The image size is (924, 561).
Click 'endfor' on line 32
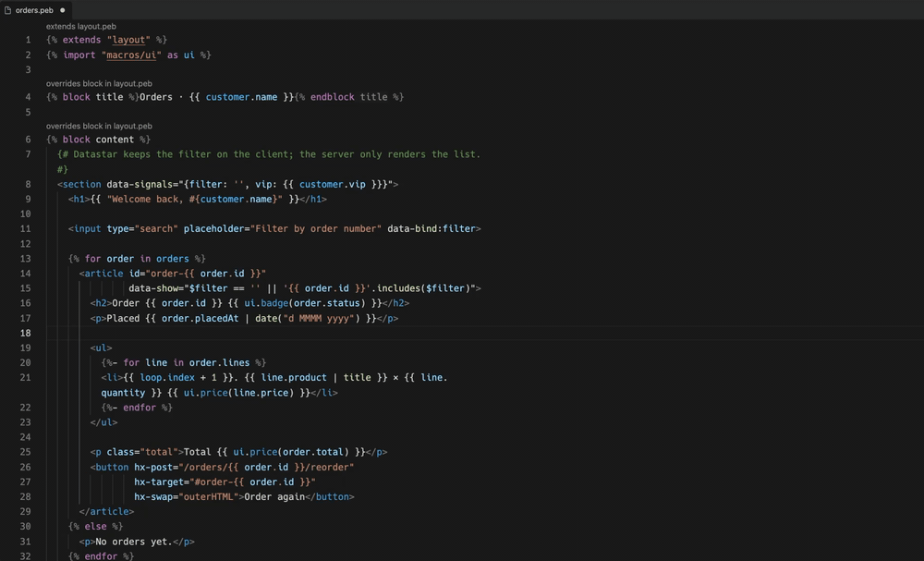pos(101,555)
